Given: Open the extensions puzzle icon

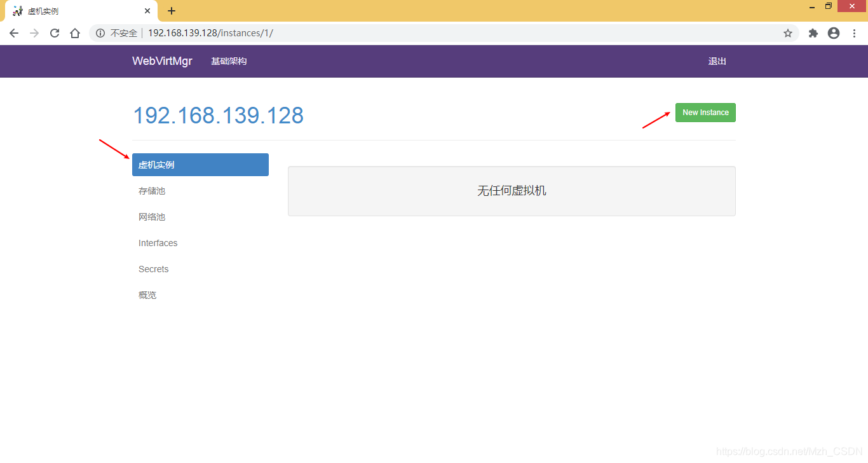Looking at the screenshot, I should click(813, 33).
